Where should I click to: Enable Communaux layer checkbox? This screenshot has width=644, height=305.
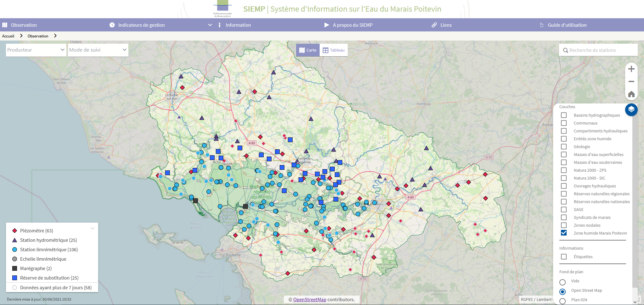(x=564, y=123)
